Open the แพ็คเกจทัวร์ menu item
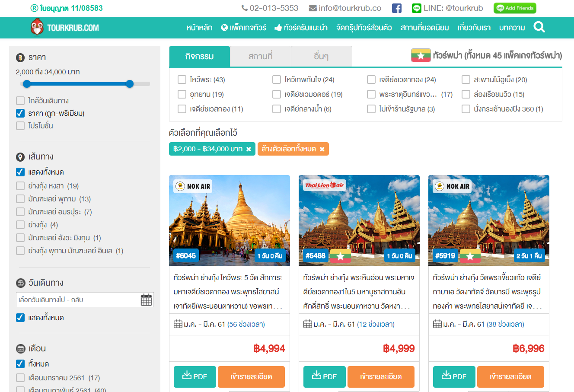The height and width of the screenshot is (392, 574). (x=243, y=28)
